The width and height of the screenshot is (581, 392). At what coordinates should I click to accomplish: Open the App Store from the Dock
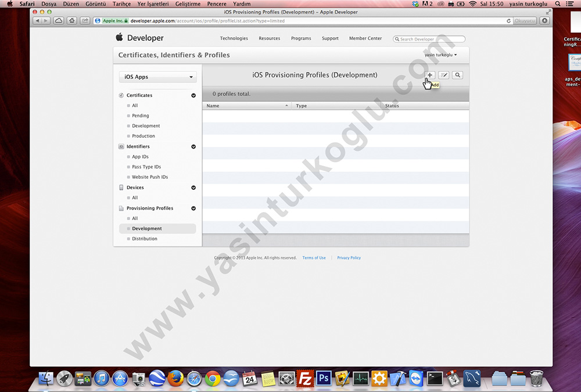tap(120, 379)
